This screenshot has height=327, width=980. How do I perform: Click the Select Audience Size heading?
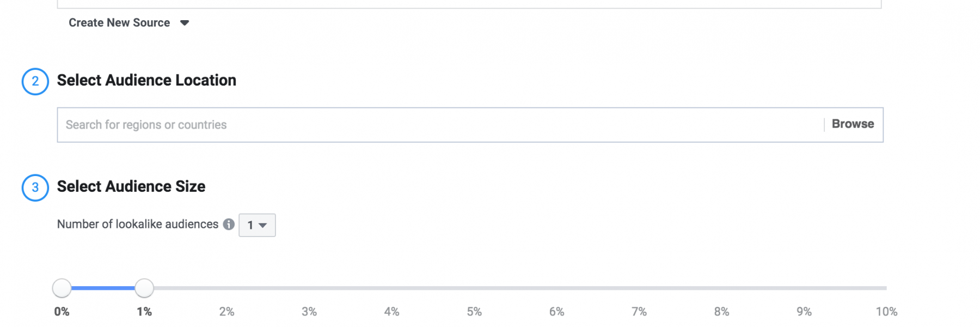point(131,186)
